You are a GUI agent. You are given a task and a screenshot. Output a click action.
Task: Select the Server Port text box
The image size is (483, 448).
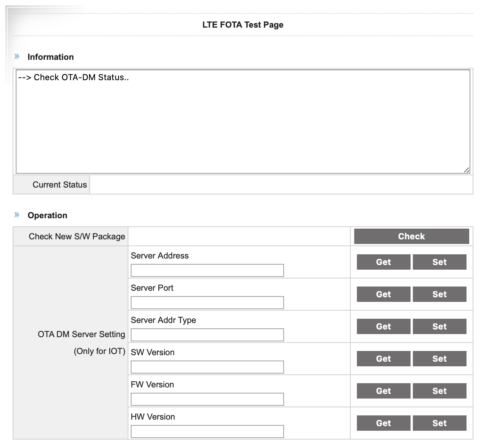[207, 303]
